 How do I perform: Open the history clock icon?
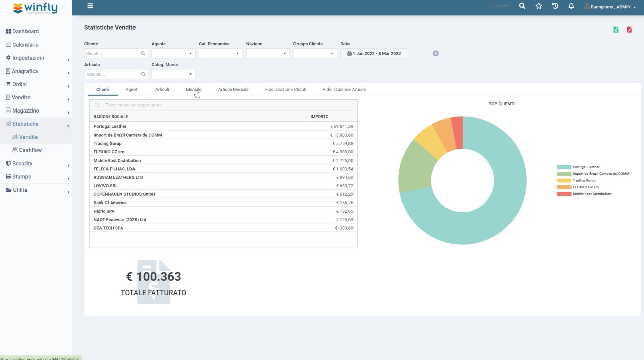point(555,6)
